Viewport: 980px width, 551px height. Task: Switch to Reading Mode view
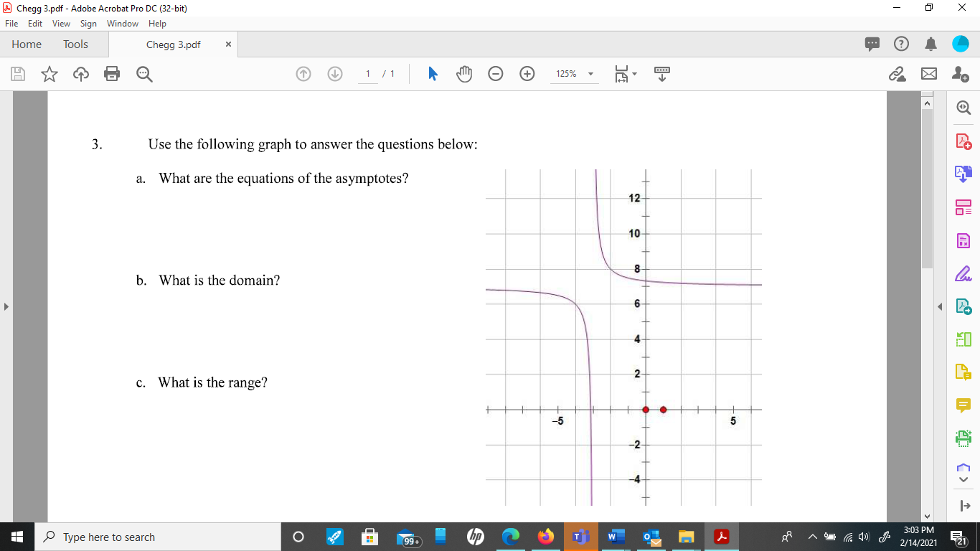click(661, 73)
